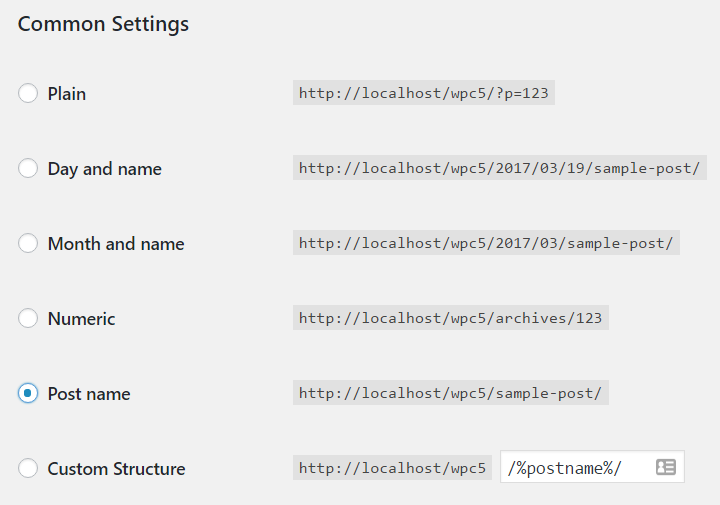Screen dimensions: 720x505
Task: Choose the Month and name radio button
Action: (x=28, y=244)
